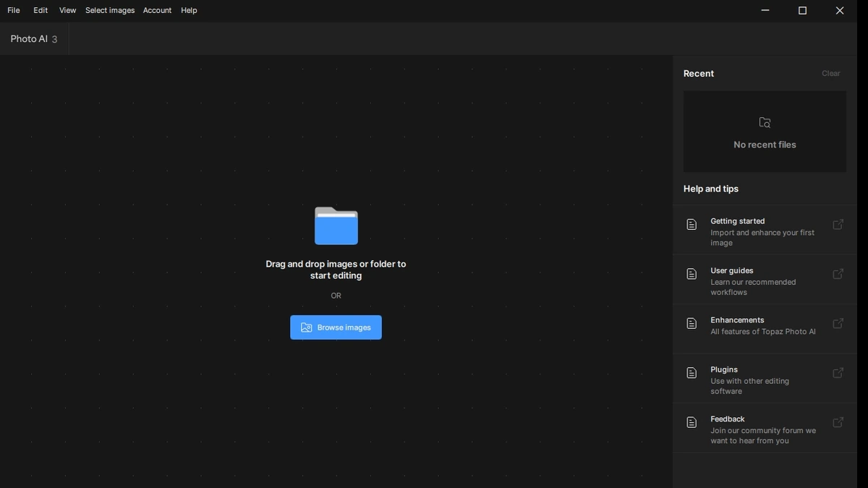Open the Select images menu
Viewport: 868px width, 488px height.
coord(110,10)
